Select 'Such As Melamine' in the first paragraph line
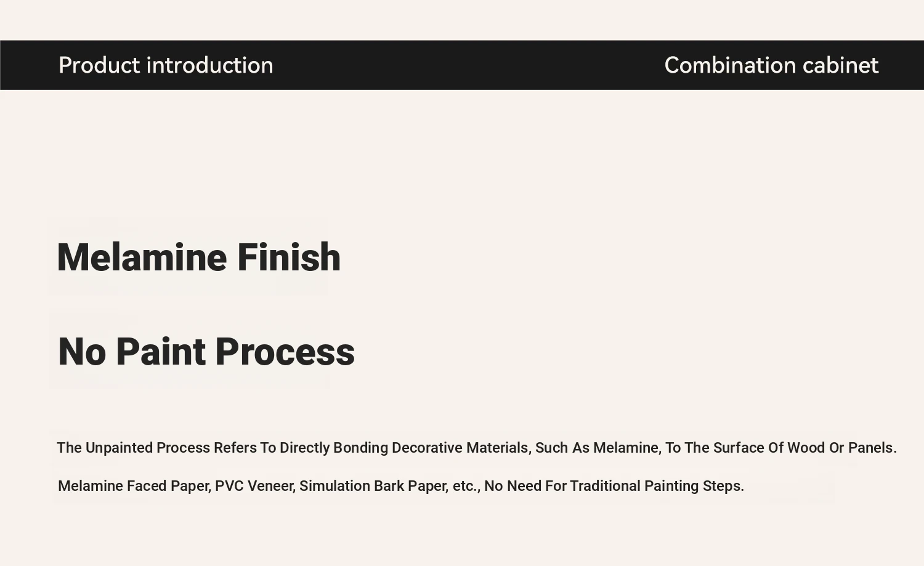 coord(598,448)
